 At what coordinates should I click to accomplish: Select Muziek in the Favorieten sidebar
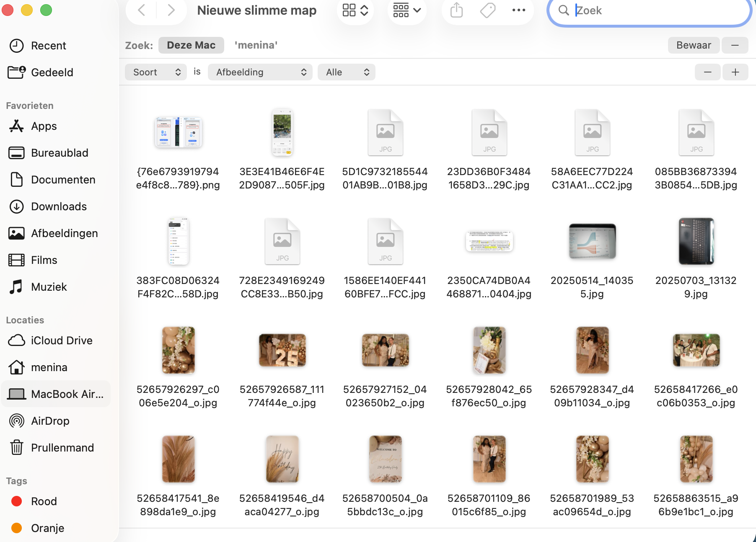[49, 286]
